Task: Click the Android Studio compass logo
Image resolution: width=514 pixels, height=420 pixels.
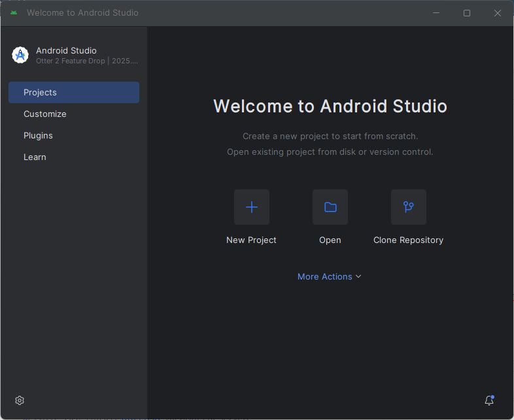Action: pos(20,55)
